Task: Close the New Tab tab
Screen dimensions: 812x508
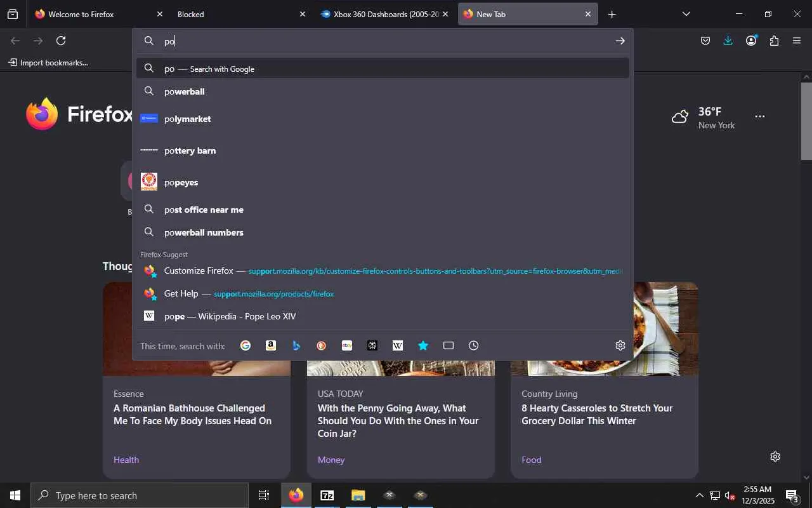Action: point(588,14)
